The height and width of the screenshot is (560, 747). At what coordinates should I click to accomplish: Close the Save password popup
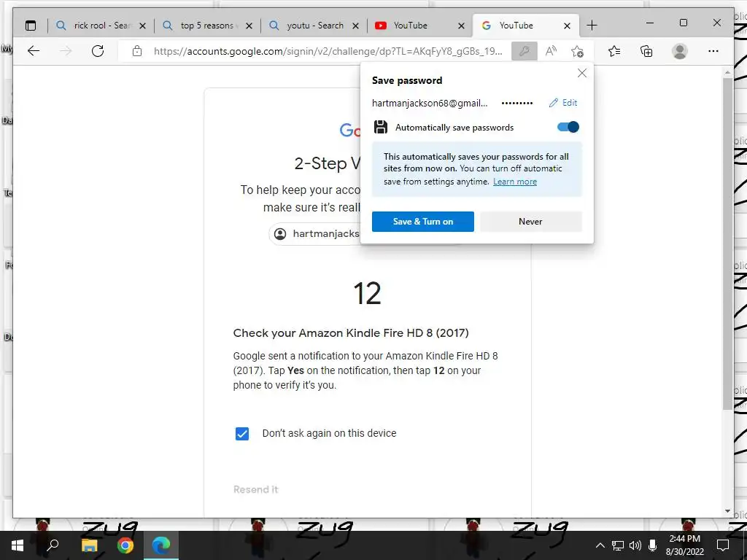(581, 73)
